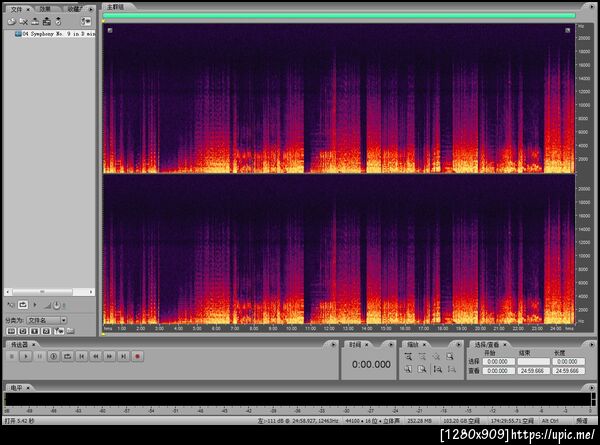
Task: Toggle full file path display folder icon
Action: [x=70, y=331]
